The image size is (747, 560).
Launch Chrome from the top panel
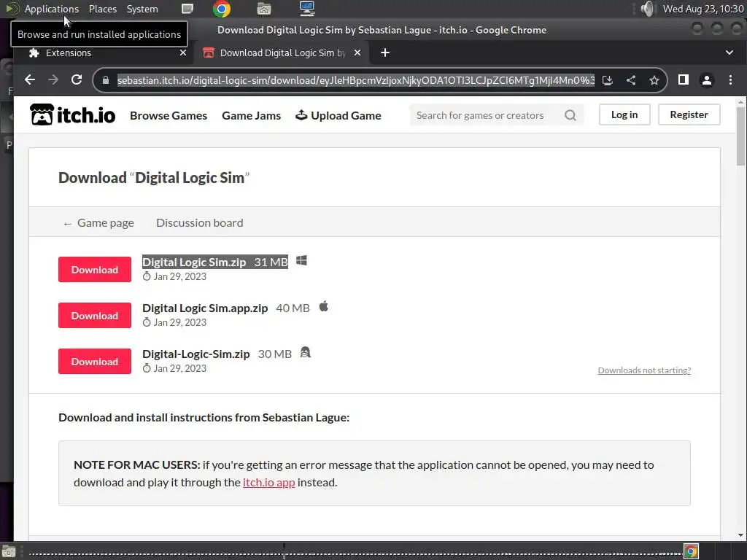[x=222, y=9]
